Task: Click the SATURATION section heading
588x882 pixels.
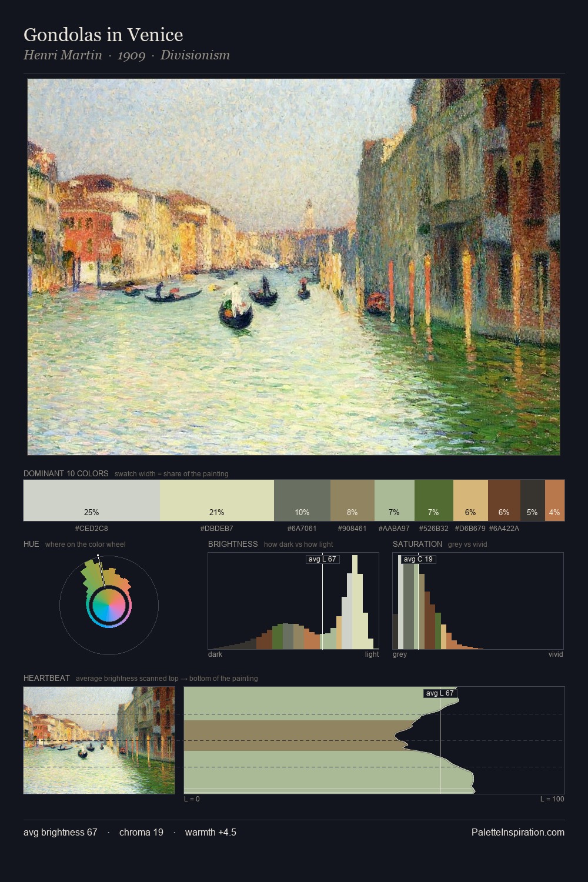Action: point(417,544)
